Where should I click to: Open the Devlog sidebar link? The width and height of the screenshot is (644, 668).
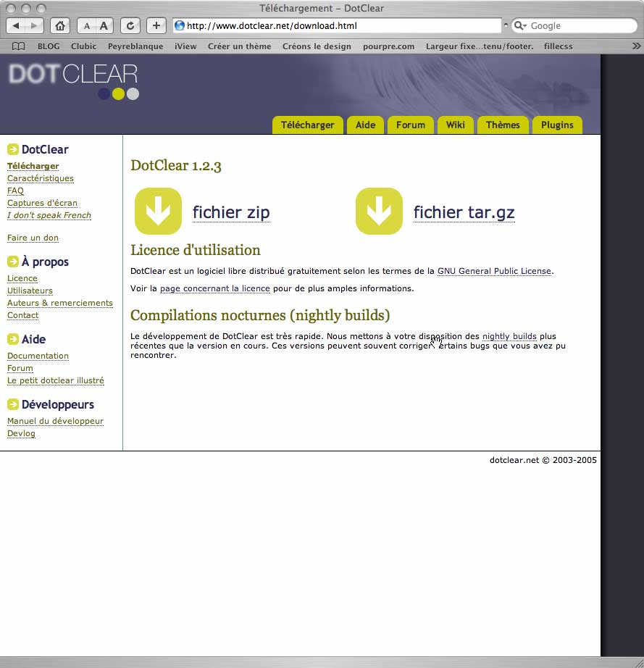tap(21, 434)
